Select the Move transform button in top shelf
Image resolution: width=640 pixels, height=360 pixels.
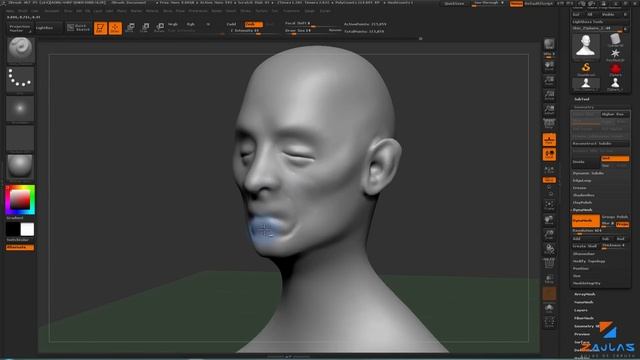[x=130, y=28]
